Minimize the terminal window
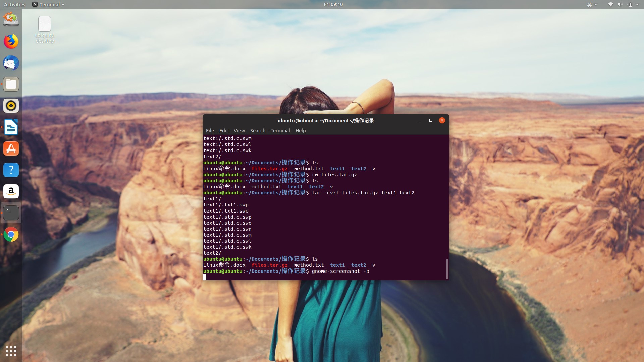 tap(419, 120)
